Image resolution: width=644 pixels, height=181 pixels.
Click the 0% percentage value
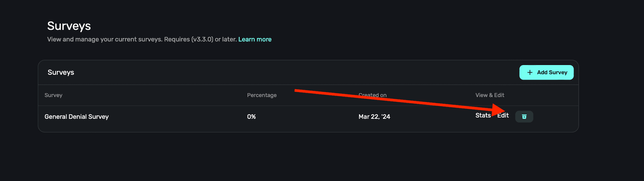pos(251,117)
